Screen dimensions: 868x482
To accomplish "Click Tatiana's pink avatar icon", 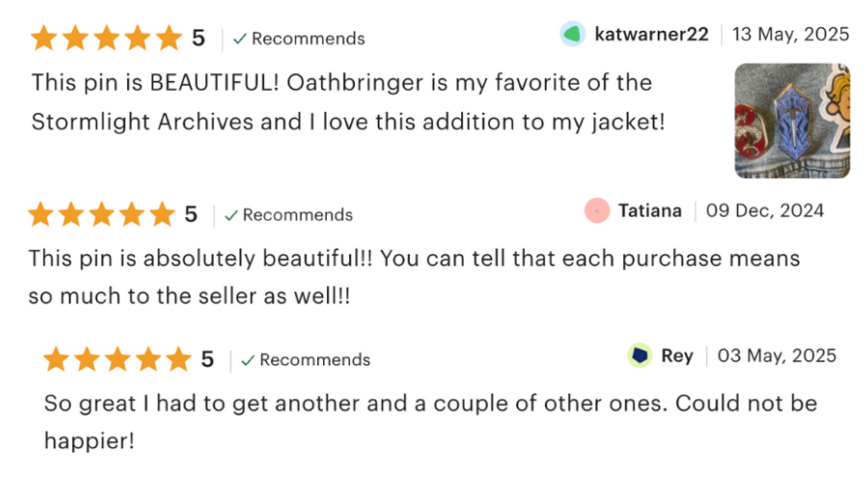I will click(597, 210).
